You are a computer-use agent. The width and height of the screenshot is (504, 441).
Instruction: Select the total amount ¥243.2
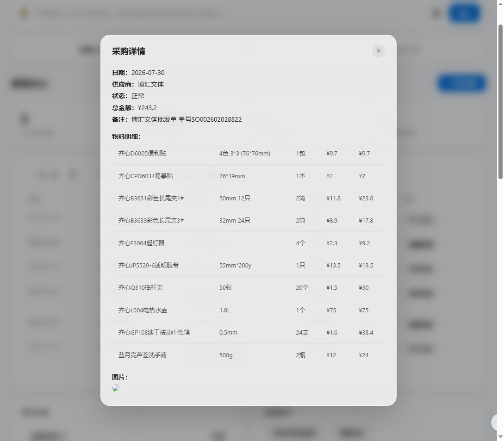tap(147, 108)
